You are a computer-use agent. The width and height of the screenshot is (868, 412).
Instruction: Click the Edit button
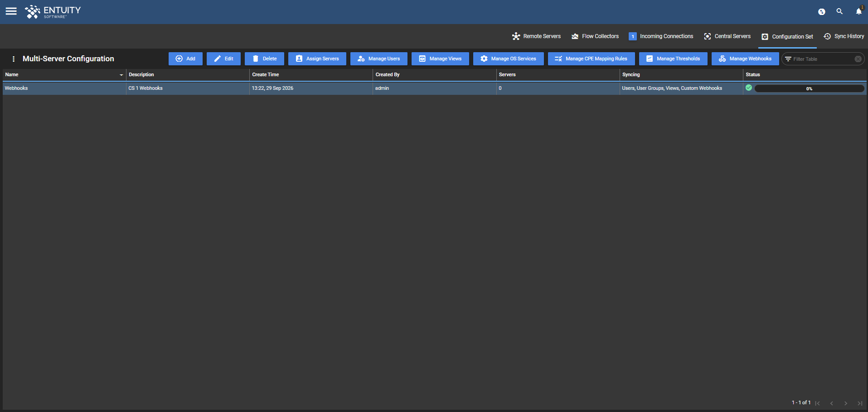coord(223,59)
